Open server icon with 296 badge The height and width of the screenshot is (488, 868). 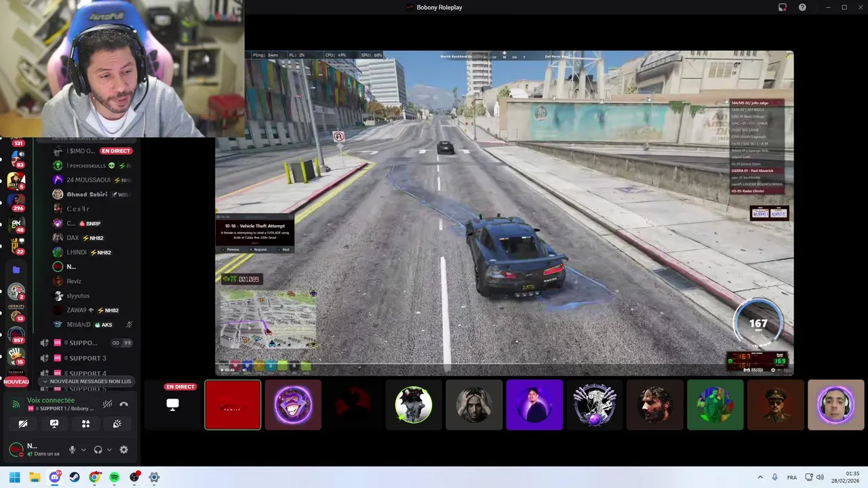pos(16,201)
